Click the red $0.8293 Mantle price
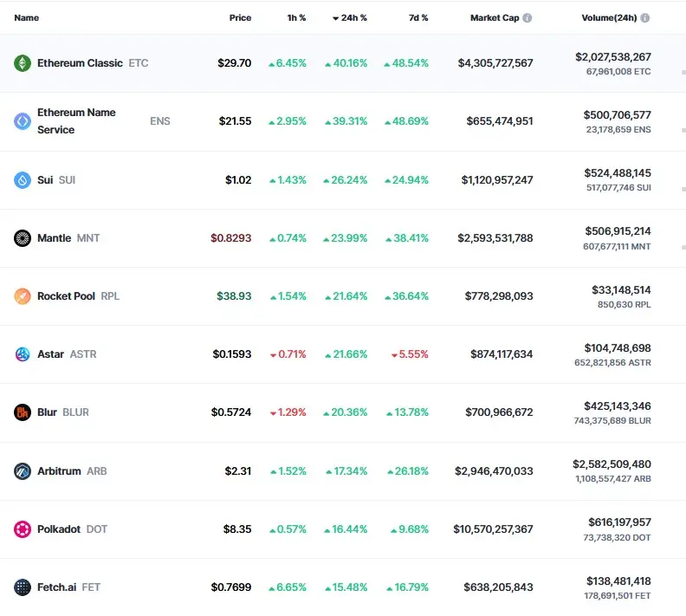 tap(231, 238)
